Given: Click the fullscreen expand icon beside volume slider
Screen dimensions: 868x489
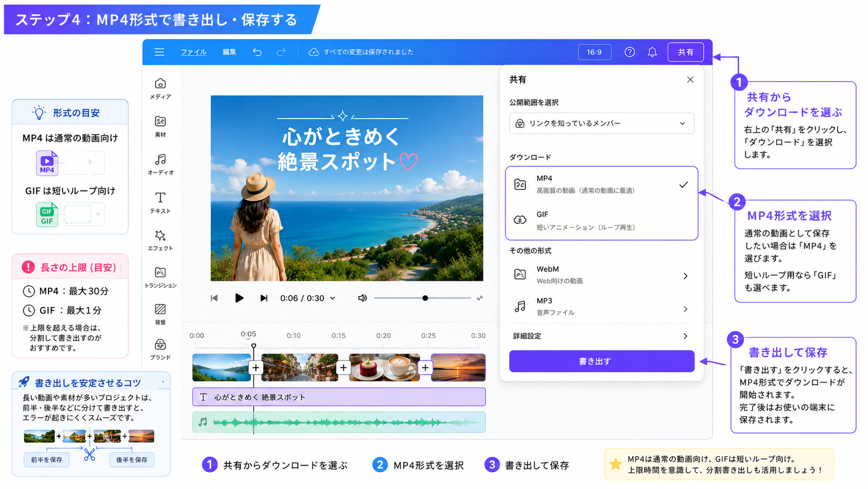Looking at the screenshot, I should click(480, 298).
